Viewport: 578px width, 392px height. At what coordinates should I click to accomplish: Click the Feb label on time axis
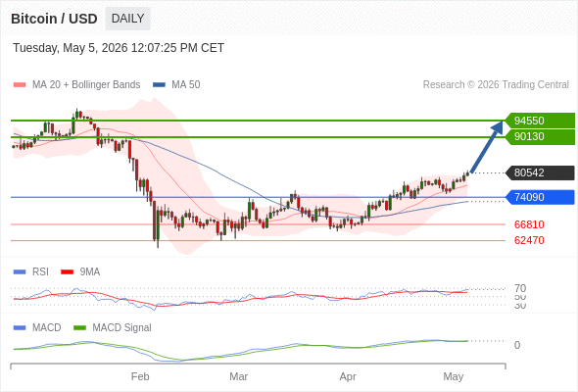tap(140, 376)
